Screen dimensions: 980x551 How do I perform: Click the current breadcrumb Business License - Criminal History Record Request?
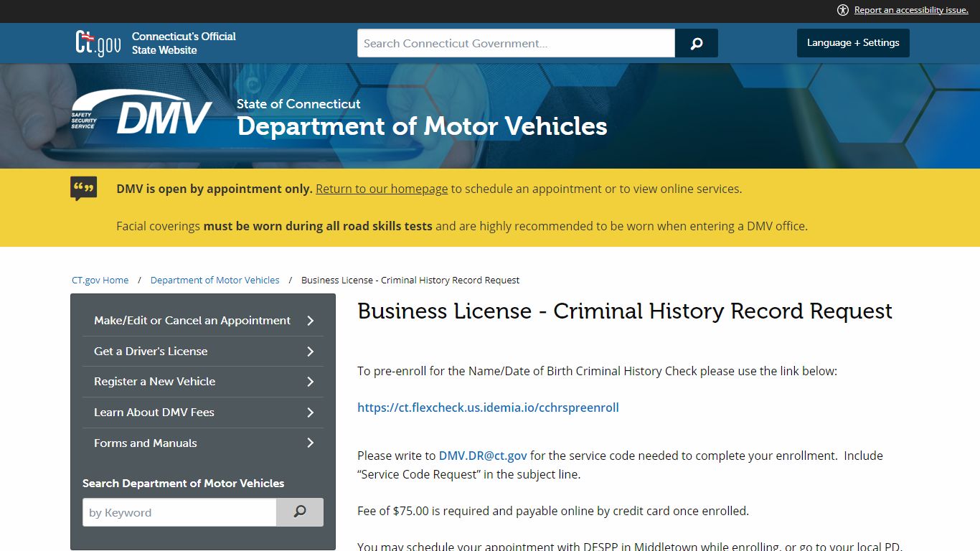point(410,281)
